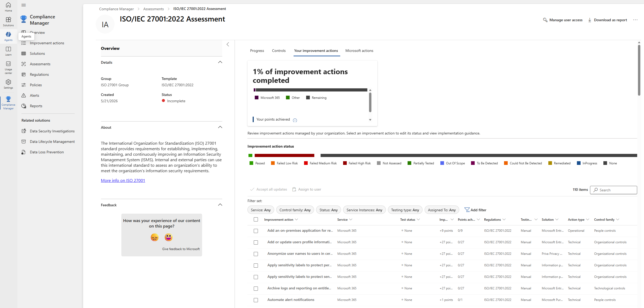The image size is (644, 308).
Task: Switch to the Controls tab
Action: tap(279, 51)
